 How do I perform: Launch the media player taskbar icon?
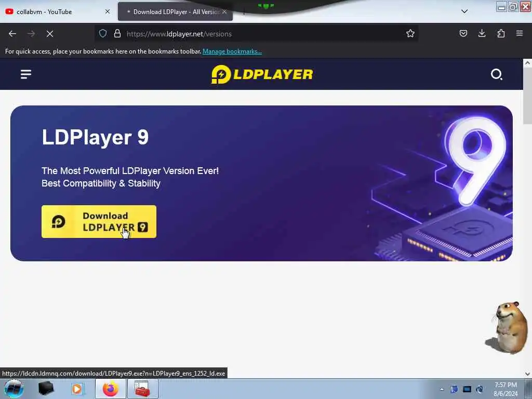tap(77, 389)
